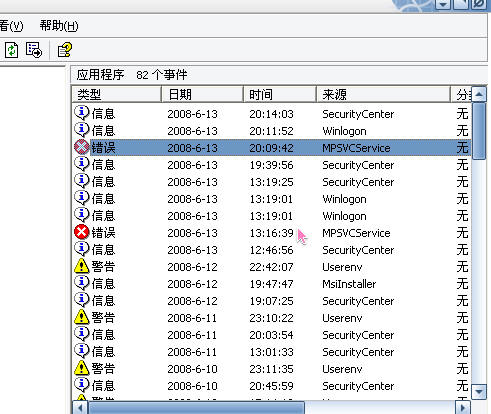This screenshot has height=414, width=491.
Task: Click the info icon of the 19:39:56 event
Action: (82, 164)
